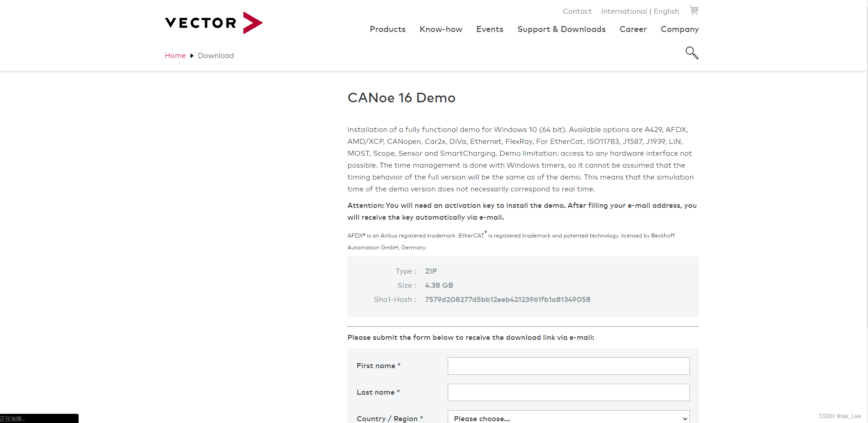The image size is (868, 423).
Task: Click the ZIP type value
Action: [431, 271]
